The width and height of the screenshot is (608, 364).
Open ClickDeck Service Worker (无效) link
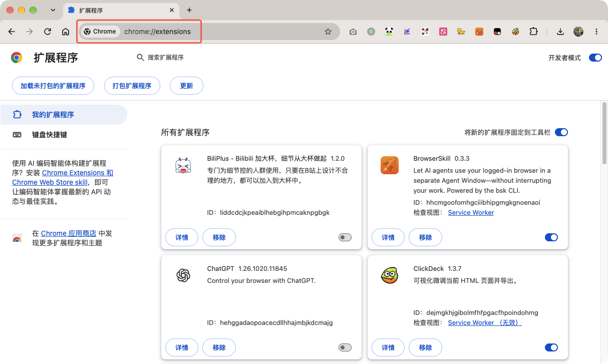pyautogui.click(x=485, y=322)
